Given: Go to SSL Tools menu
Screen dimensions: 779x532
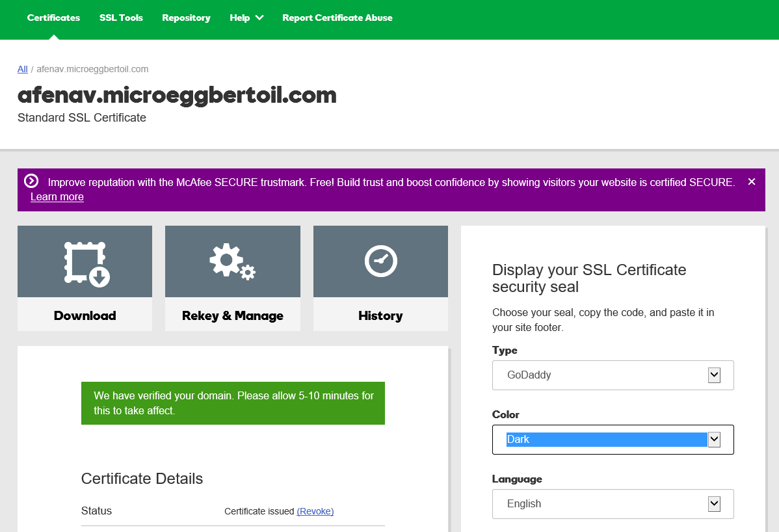Looking at the screenshot, I should pyautogui.click(x=121, y=18).
